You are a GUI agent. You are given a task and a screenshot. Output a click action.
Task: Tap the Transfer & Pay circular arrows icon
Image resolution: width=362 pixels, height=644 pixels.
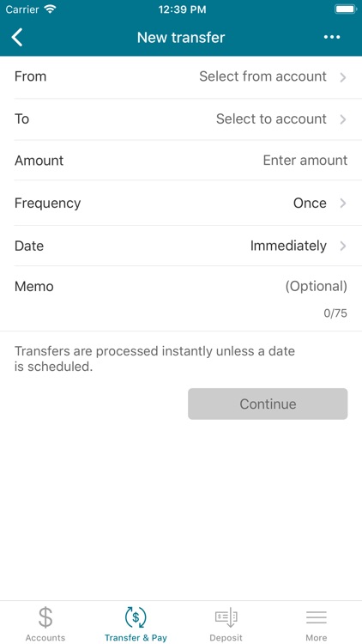136,617
